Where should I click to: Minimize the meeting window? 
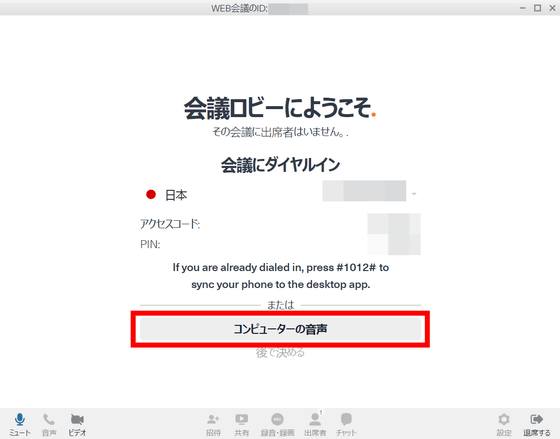pos(522,8)
